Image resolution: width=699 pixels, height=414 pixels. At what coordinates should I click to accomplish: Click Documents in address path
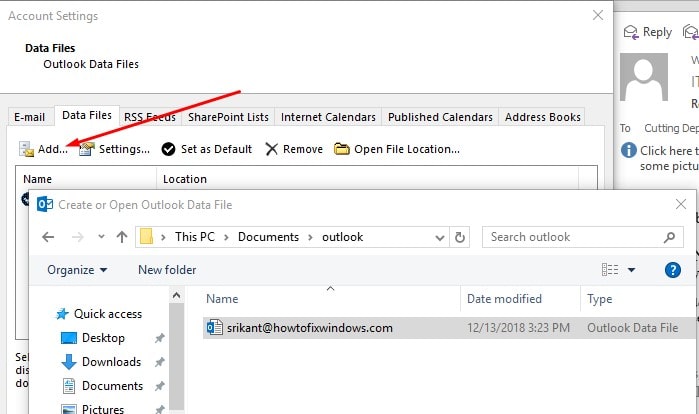pyautogui.click(x=268, y=237)
